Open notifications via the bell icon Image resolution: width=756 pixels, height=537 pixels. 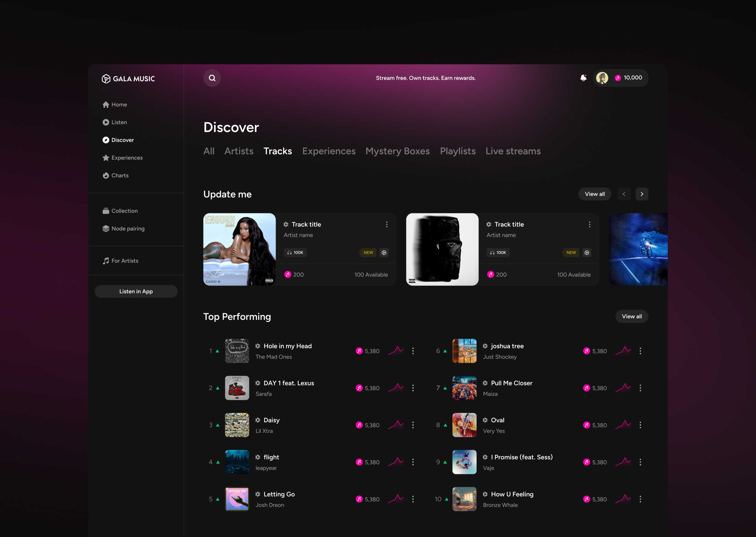click(583, 78)
